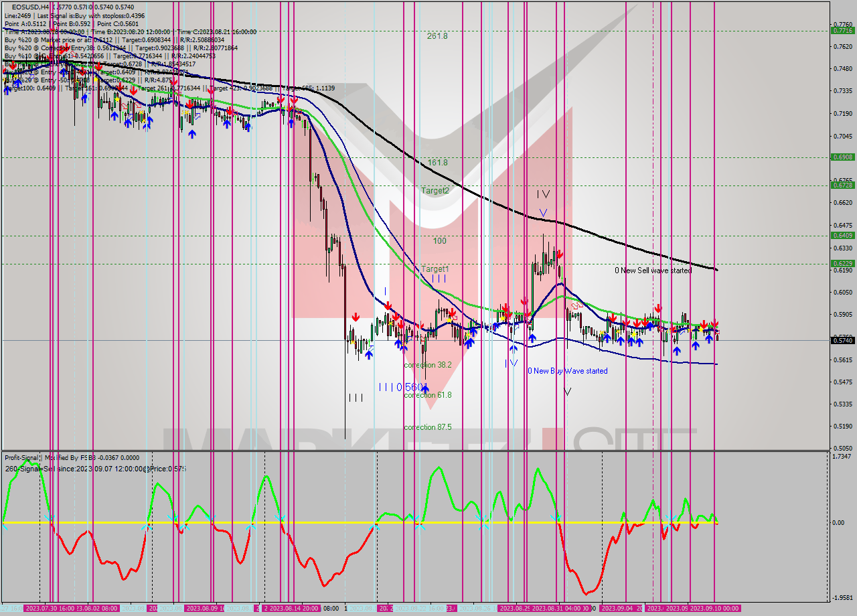Click the green 0.6229 price tag

click(x=842, y=263)
